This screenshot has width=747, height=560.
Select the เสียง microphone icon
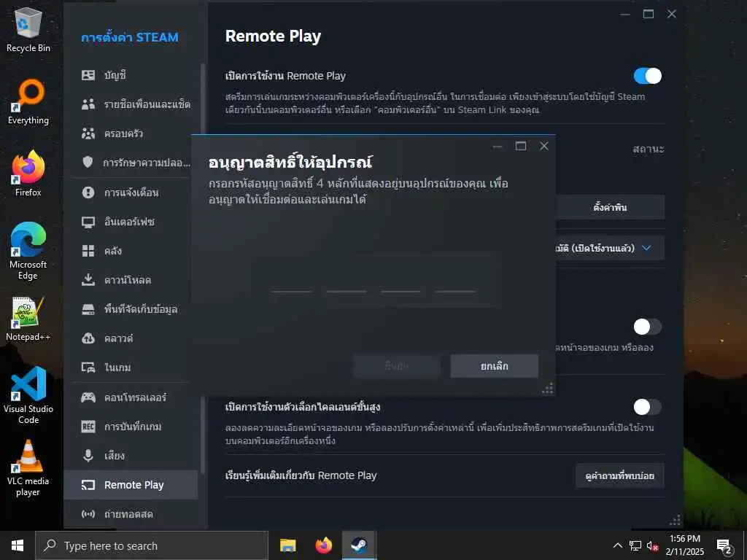[x=88, y=456]
